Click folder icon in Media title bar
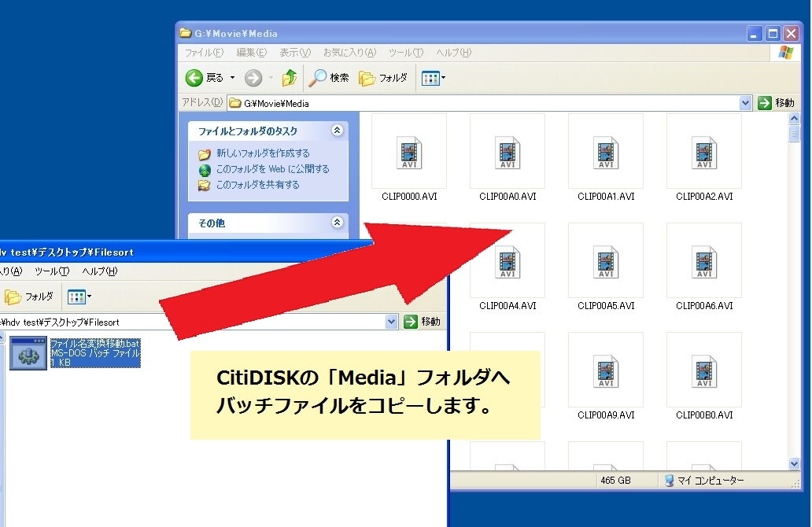 click(x=186, y=33)
